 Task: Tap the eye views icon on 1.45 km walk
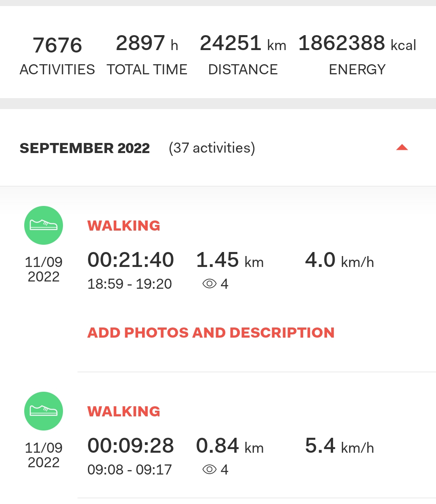coord(210,284)
